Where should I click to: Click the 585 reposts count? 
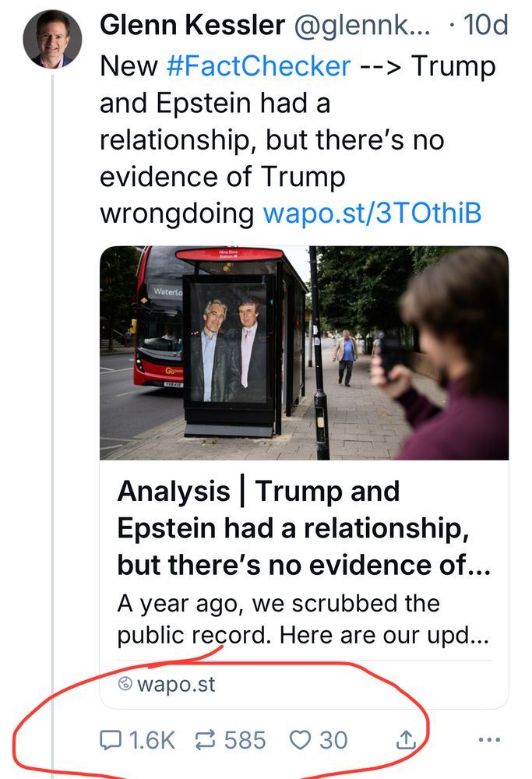(245, 740)
